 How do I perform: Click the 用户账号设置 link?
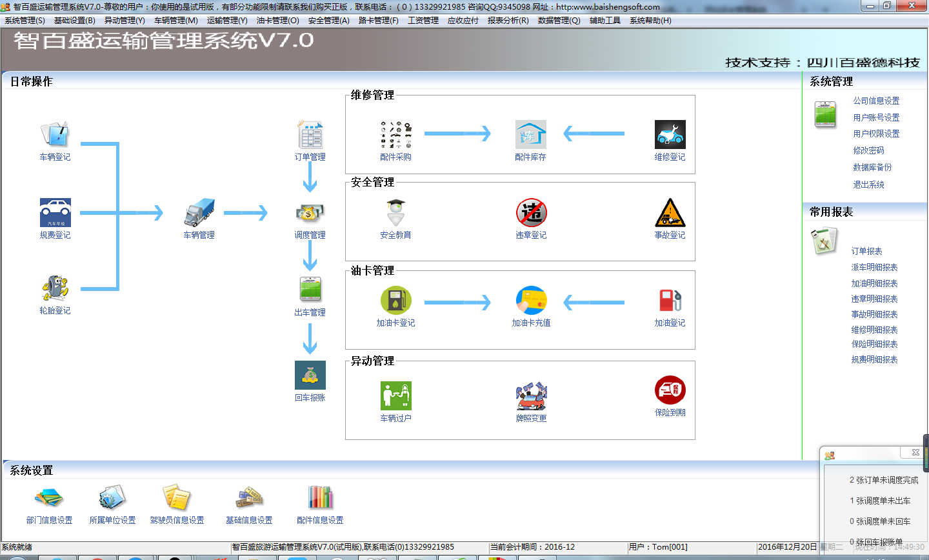tap(876, 117)
